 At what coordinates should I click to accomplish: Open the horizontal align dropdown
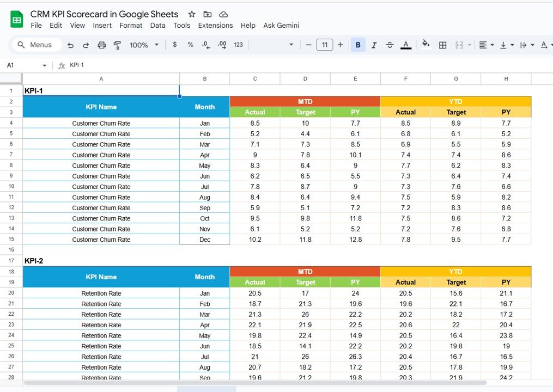pyautogui.click(x=486, y=45)
